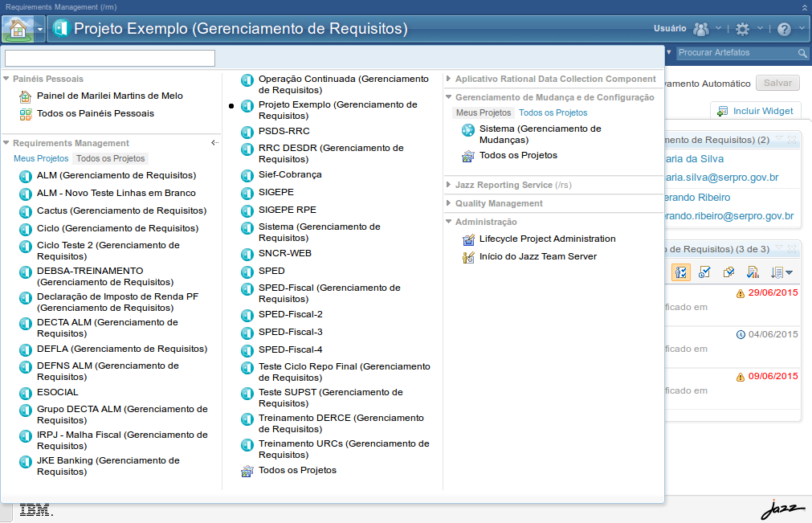Open the SPED project
Image resolution: width=812 pixels, height=523 pixels.
pos(271,271)
